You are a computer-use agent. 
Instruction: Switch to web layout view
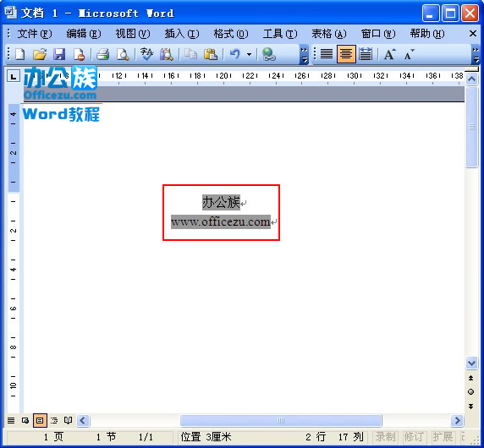click(25, 420)
